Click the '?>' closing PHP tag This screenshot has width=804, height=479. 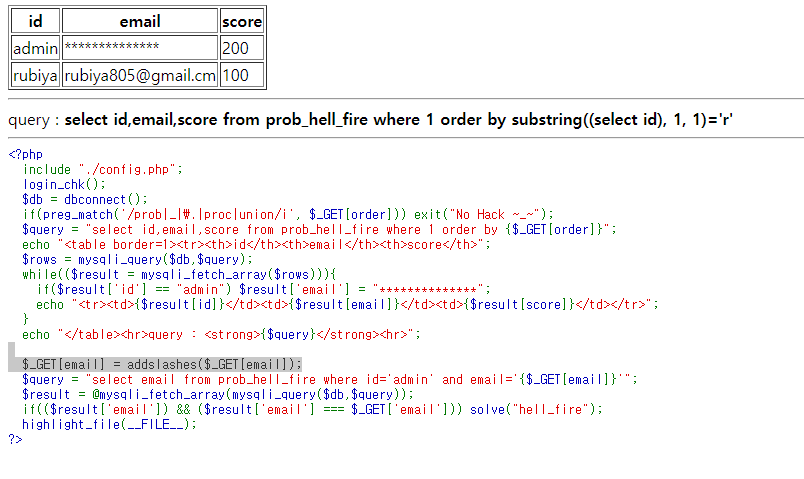click(15, 440)
